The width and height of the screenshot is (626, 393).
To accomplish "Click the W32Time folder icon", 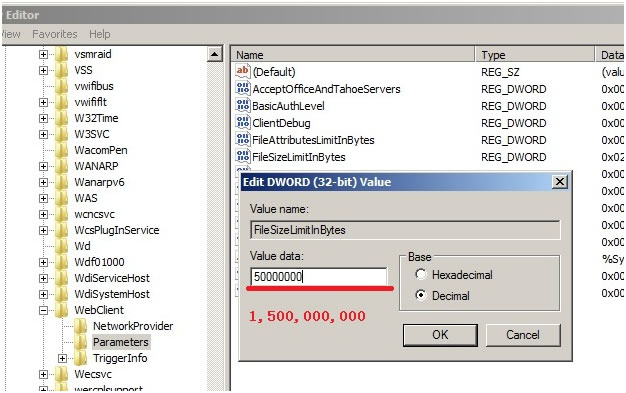I will tap(61, 118).
